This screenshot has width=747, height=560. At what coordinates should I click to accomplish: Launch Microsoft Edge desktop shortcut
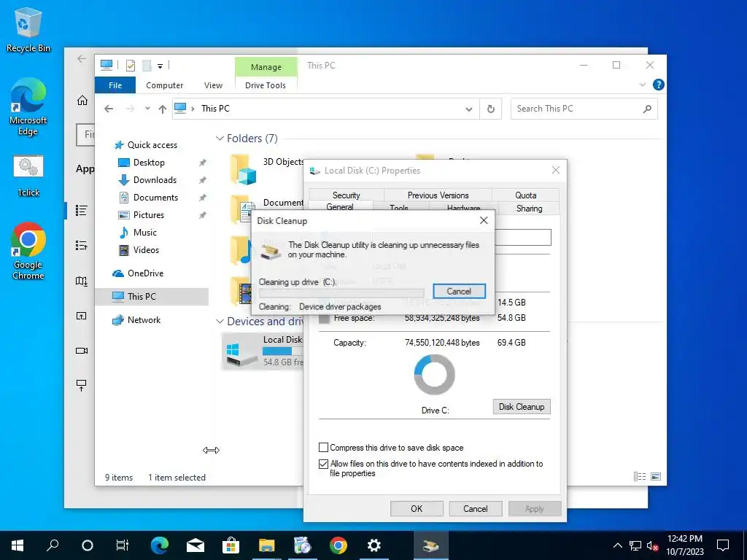[28, 106]
